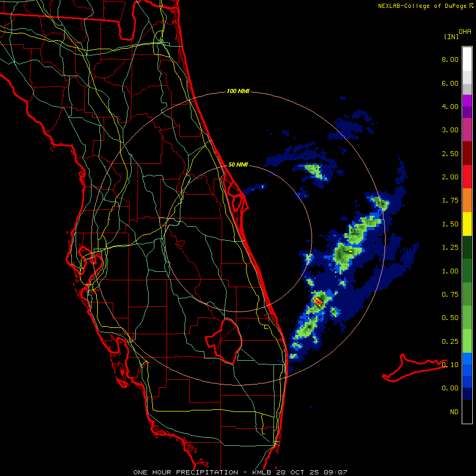Select the navy swatch below 0.00

pyautogui.click(x=467, y=394)
